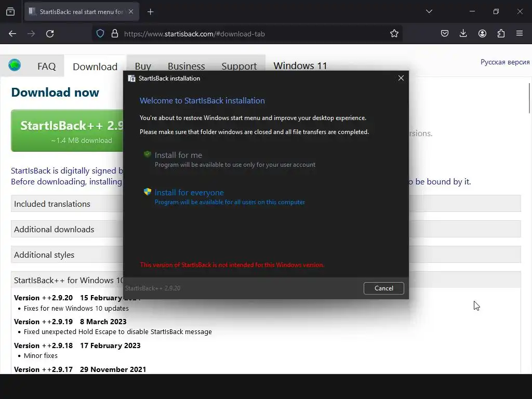Screen dimensions: 532x399
Task: Choose Install for me option
Action: click(x=229, y=159)
